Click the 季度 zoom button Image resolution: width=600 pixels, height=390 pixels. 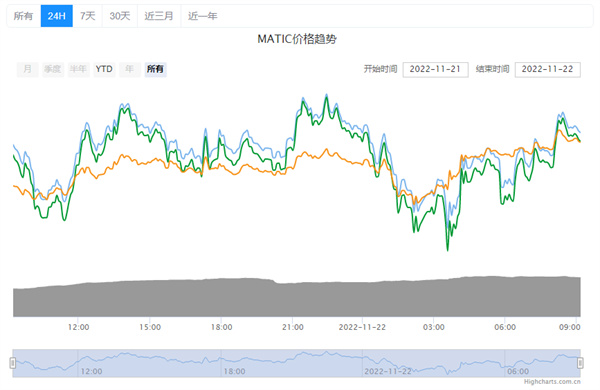[x=53, y=69]
